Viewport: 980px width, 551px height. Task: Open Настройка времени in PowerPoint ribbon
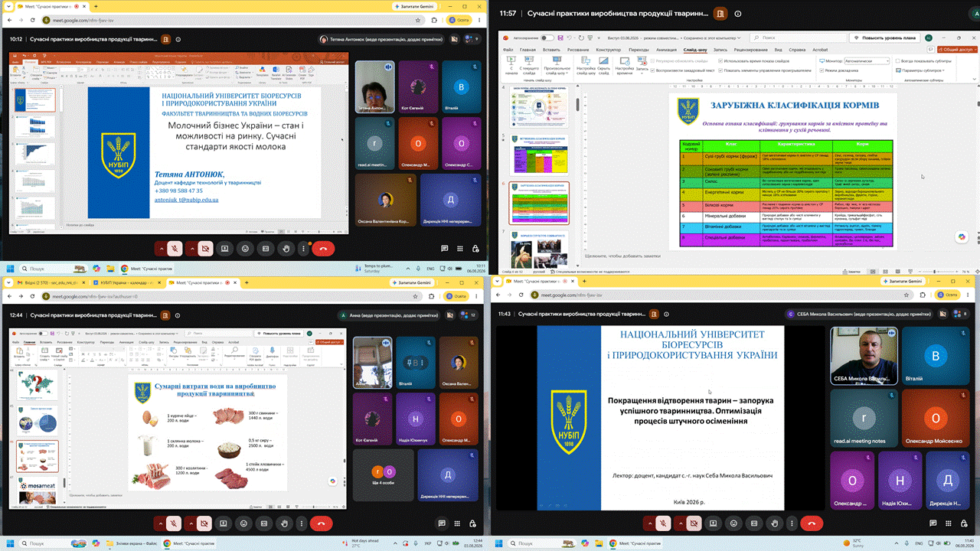(625, 64)
